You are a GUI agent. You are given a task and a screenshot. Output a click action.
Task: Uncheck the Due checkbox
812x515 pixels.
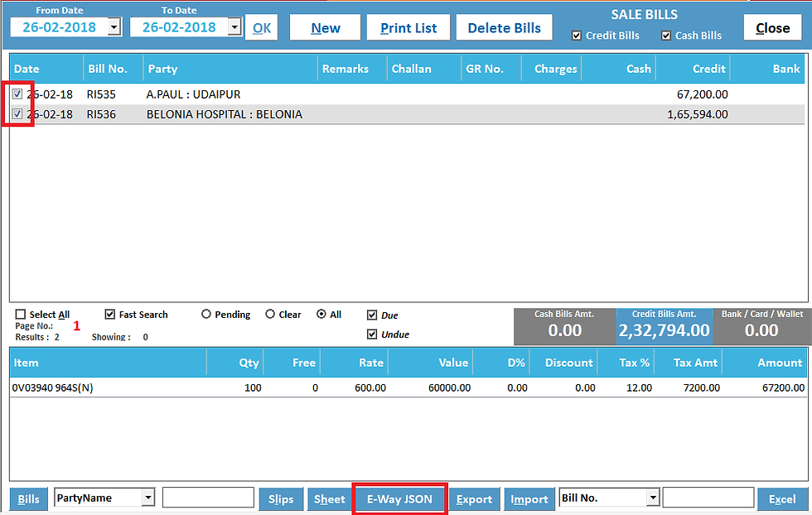click(372, 315)
